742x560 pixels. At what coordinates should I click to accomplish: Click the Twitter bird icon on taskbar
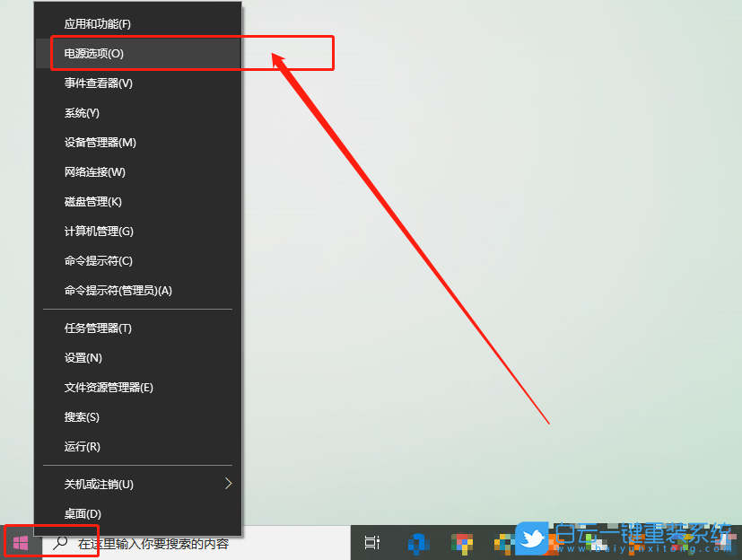(x=531, y=539)
